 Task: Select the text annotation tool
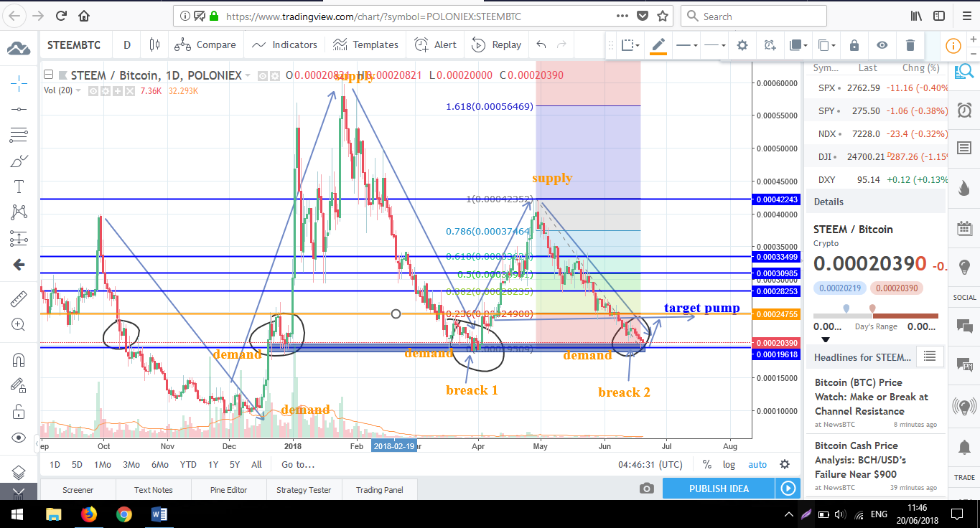click(19, 187)
